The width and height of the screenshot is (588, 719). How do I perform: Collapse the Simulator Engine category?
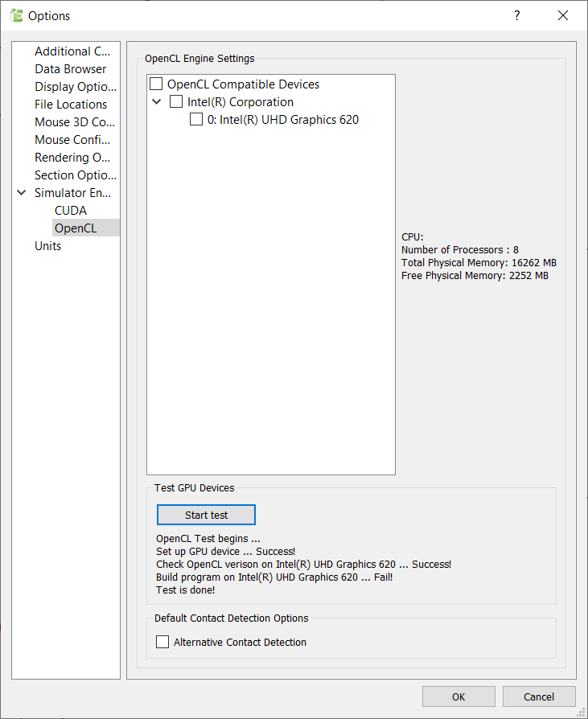[x=22, y=193]
